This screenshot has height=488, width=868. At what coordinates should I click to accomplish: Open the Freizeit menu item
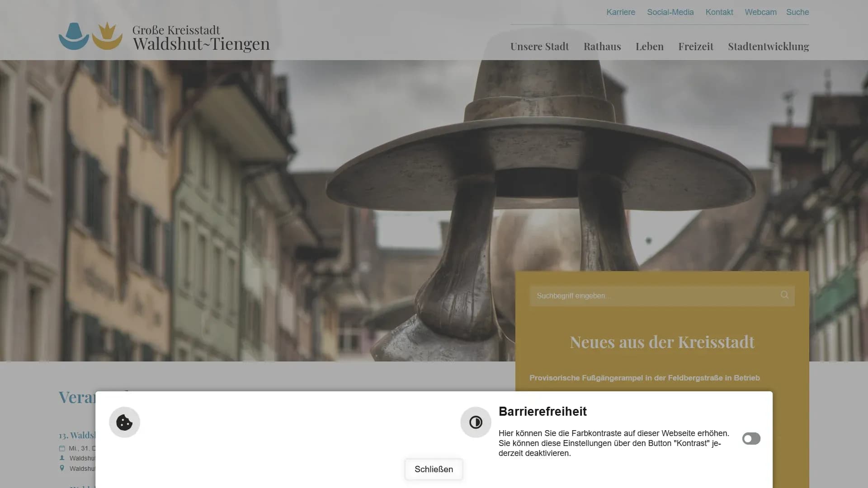[x=695, y=47]
